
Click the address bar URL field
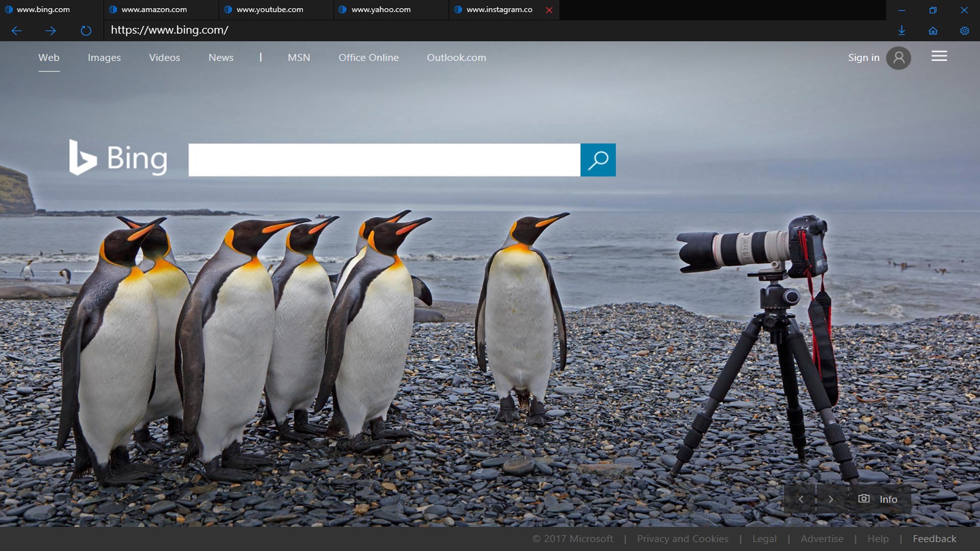(459, 30)
